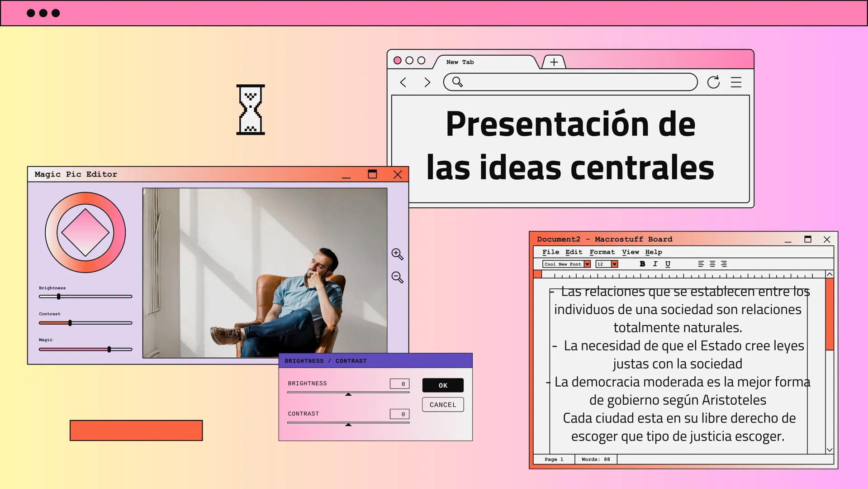Go back with the browser left arrow

pyautogui.click(x=403, y=82)
